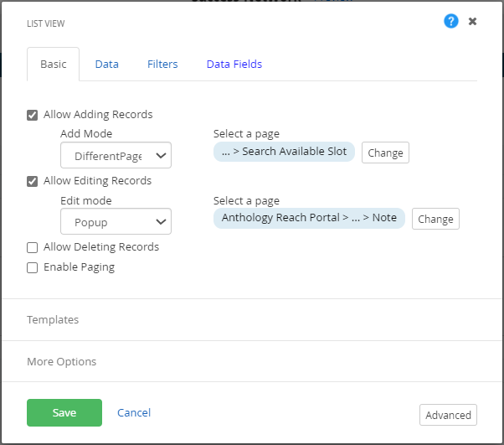Click the Search Available Slot page pill

285,152
